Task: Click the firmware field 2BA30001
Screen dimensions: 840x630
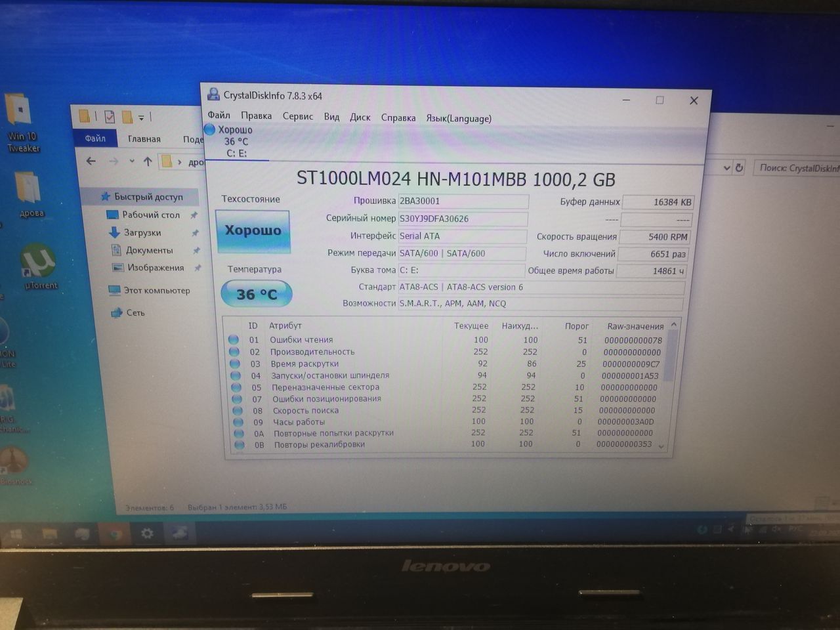Action: pyautogui.click(x=463, y=201)
